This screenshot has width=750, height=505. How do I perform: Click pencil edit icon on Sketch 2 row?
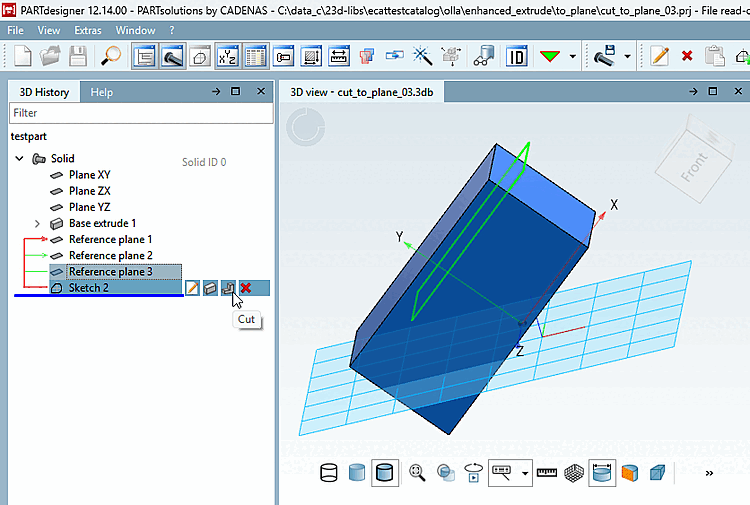pos(192,288)
